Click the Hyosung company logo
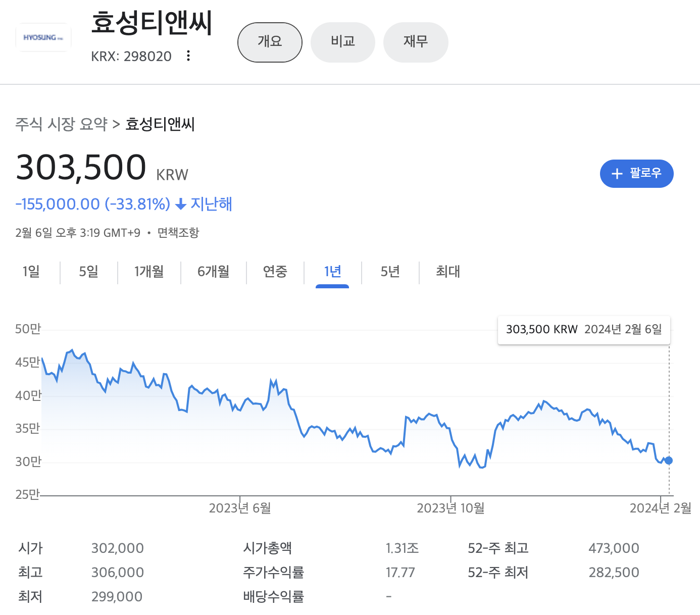The height and width of the screenshot is (615, 700). (43, 37)
